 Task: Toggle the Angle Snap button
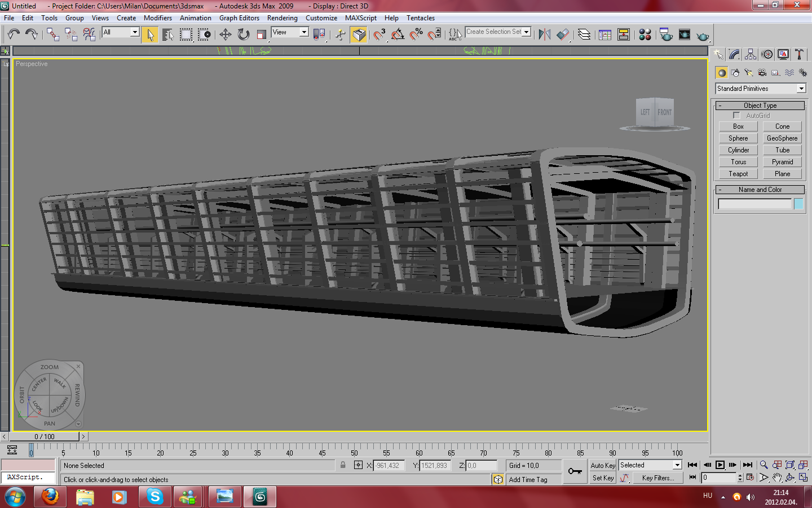pos(398,34)
